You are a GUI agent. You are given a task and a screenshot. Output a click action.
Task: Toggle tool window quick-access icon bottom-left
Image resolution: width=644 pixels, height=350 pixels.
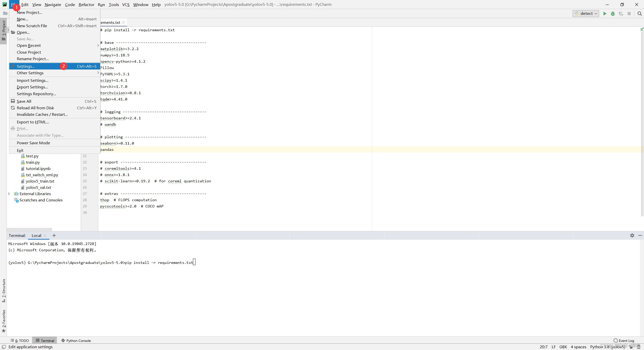pos(4,347)
